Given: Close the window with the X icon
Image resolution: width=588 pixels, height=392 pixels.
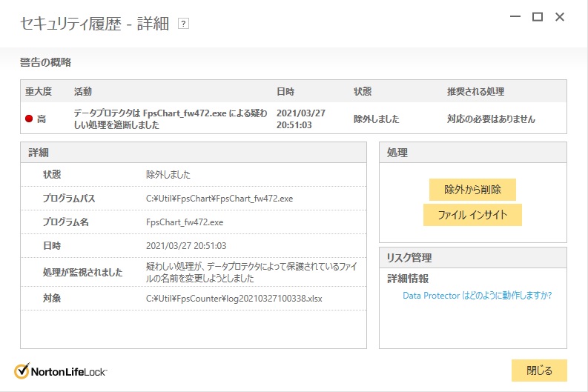Looking at the screenshot, I should pyautogui.click(x=560, y=17).
